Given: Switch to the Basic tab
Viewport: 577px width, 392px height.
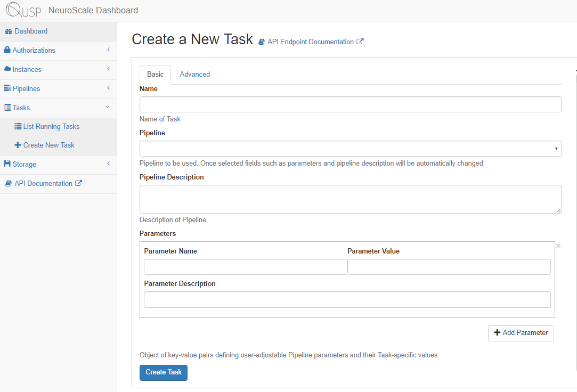Looking at the screenshot, I should click(155, 74).
